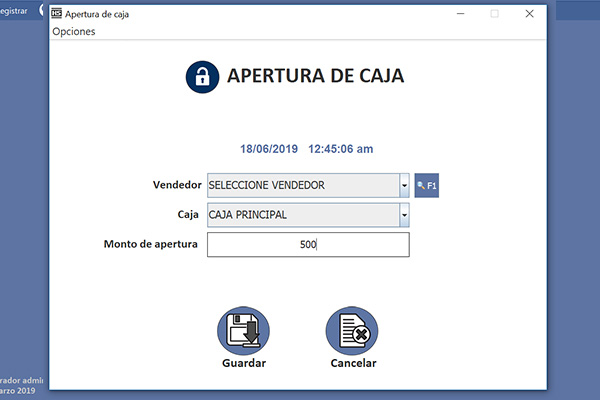Viewport: 600px width, 400px height.
Task: Click the Registrar item in background window
Action: click(13, 12)
